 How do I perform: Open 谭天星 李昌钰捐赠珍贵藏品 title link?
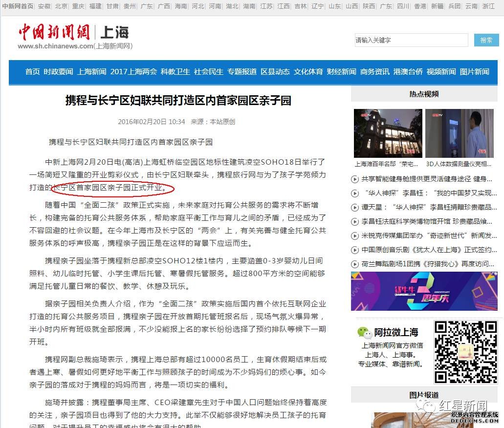pyautogui.click(x=429, y=208)
